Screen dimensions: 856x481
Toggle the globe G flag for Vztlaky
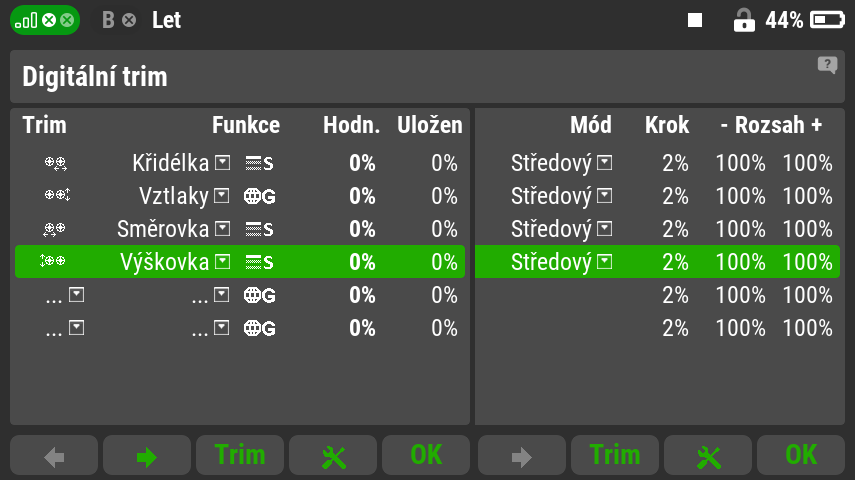tap(259, 196)
